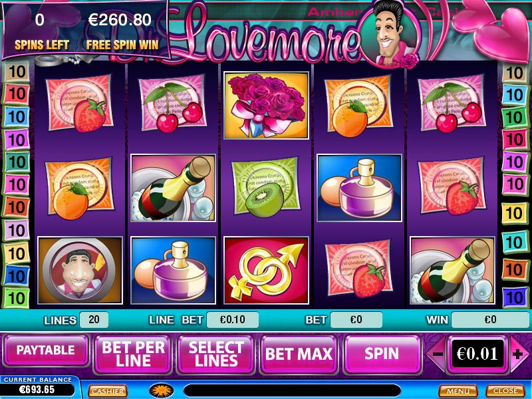Click the Bet Per Line button

pos(133,354)
